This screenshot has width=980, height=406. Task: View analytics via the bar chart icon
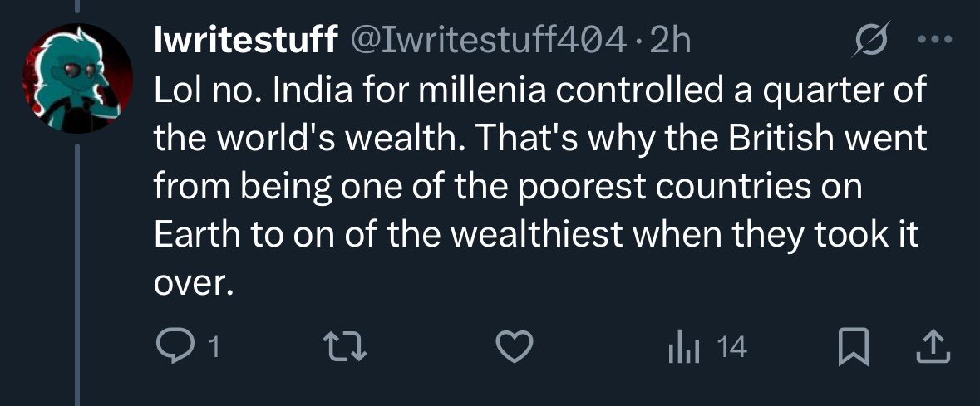(x=682, y=347)
